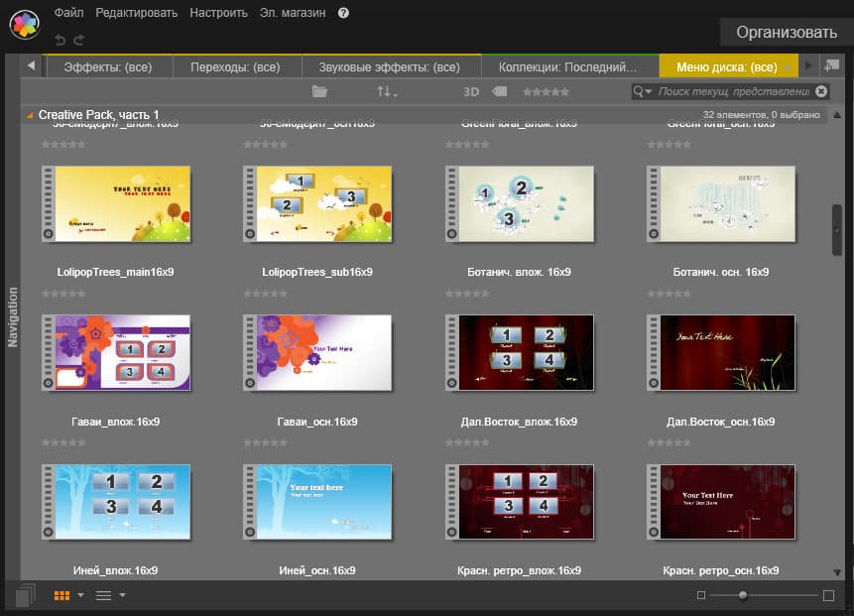854x616 pixels.
Task: Click the stacked pages icon at bottom left
Action: [x=26, y=595]
